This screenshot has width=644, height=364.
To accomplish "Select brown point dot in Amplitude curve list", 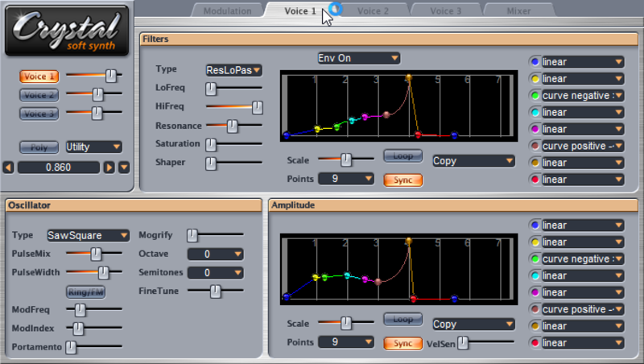I will (535, 310).
